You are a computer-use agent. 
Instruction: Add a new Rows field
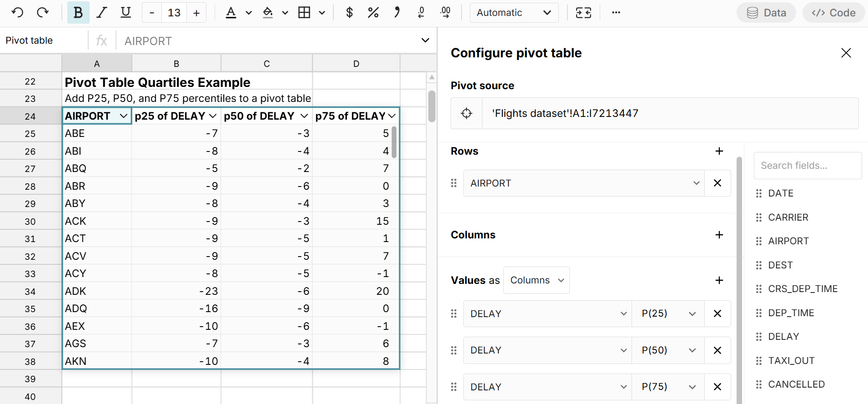click(719, 151)
